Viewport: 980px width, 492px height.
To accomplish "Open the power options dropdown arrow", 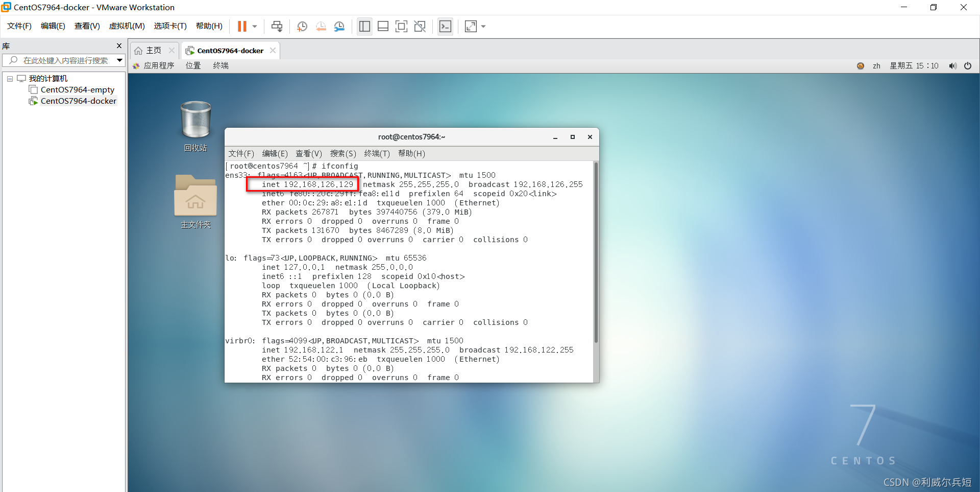I will pyautogui.click(x=255, y=26).
